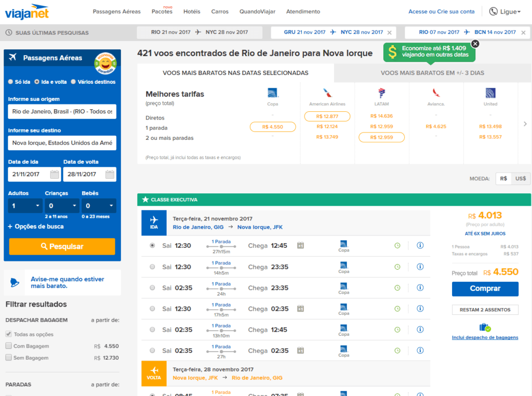The height and width of the screenshot is (396, 532).
Task: Click the clock icon beside Suas Últimas Pesquisas
Action: point(9,33)
